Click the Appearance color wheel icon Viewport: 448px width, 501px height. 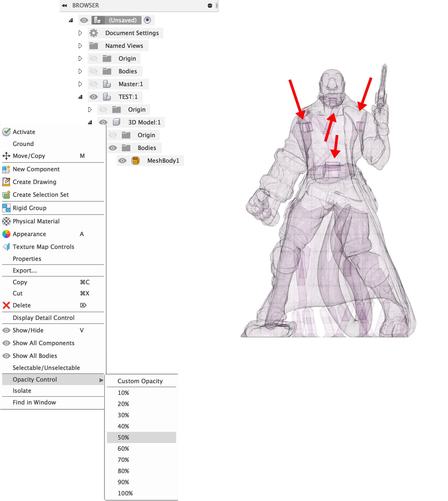tap(6, 234)
